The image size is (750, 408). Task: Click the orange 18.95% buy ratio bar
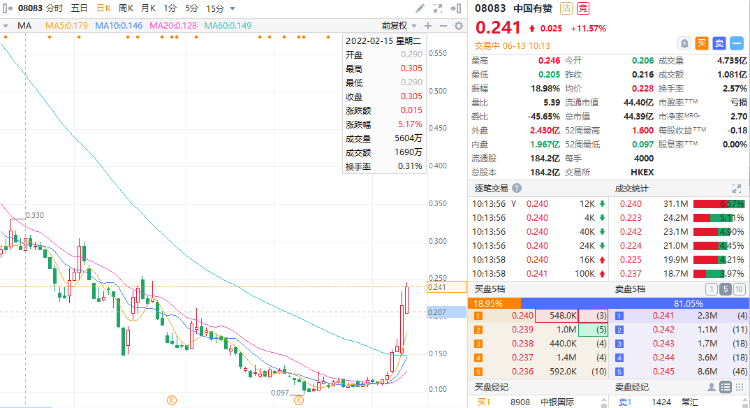(x=495, y=303)
